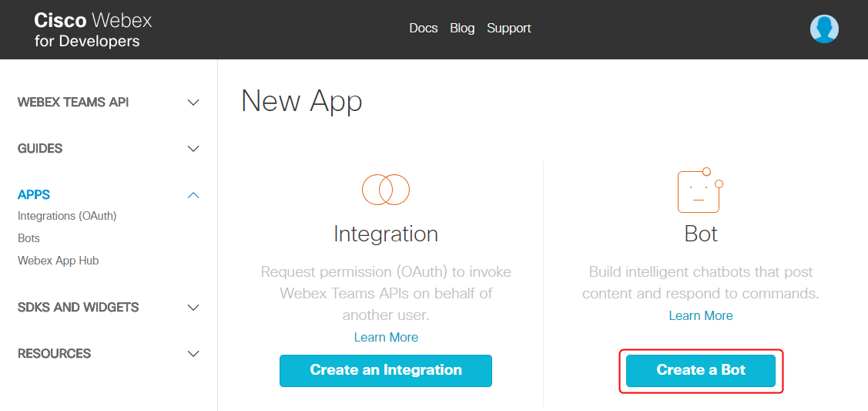Expand the Resources section chevron
868x411 pixels.
point(193,354)
